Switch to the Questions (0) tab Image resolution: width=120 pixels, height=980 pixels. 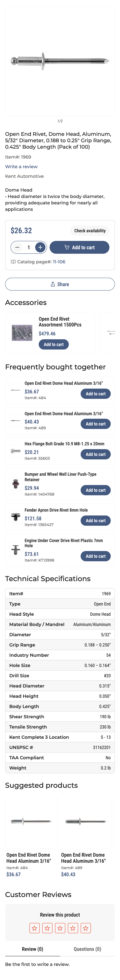coord(87,949)
